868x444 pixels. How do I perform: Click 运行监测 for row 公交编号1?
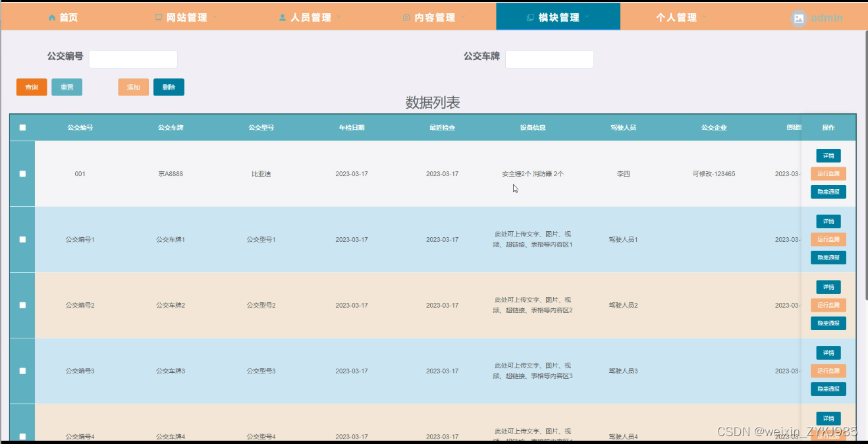pos(828,240)
